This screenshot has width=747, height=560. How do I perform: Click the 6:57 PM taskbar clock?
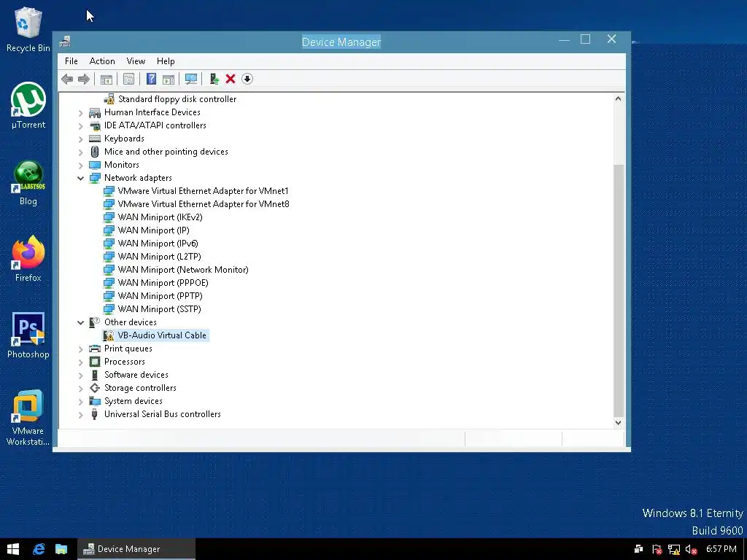721,549
